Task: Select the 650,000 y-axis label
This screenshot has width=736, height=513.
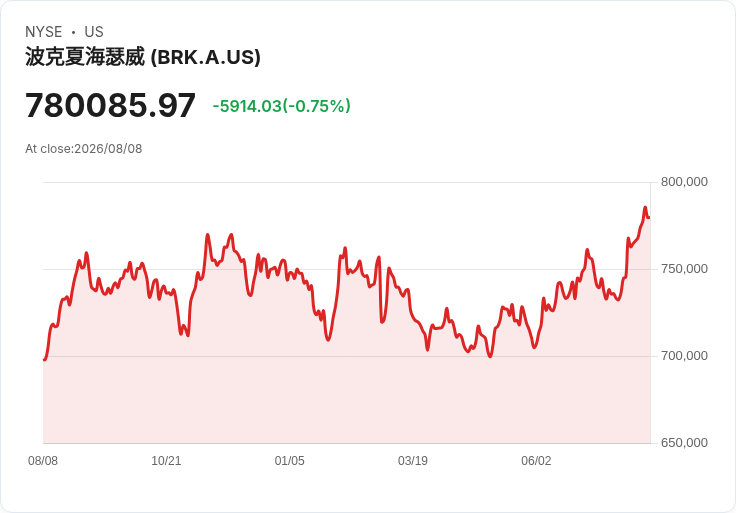Action: point(684,443)
